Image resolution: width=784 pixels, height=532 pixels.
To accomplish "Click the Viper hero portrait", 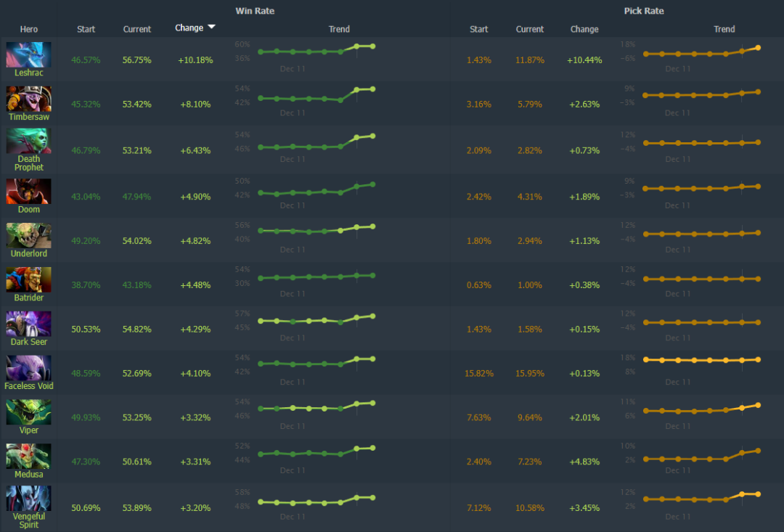I will 28,412.
